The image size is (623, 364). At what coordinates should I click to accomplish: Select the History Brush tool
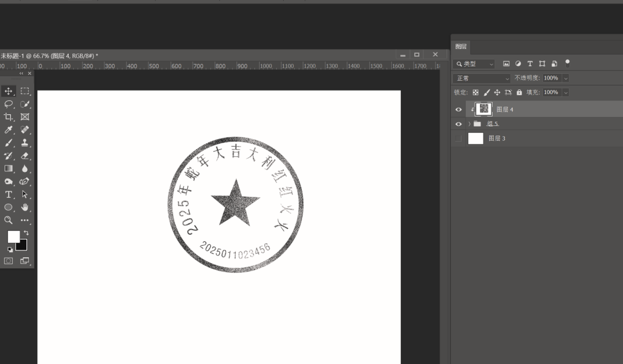click(x=8, y=156)
